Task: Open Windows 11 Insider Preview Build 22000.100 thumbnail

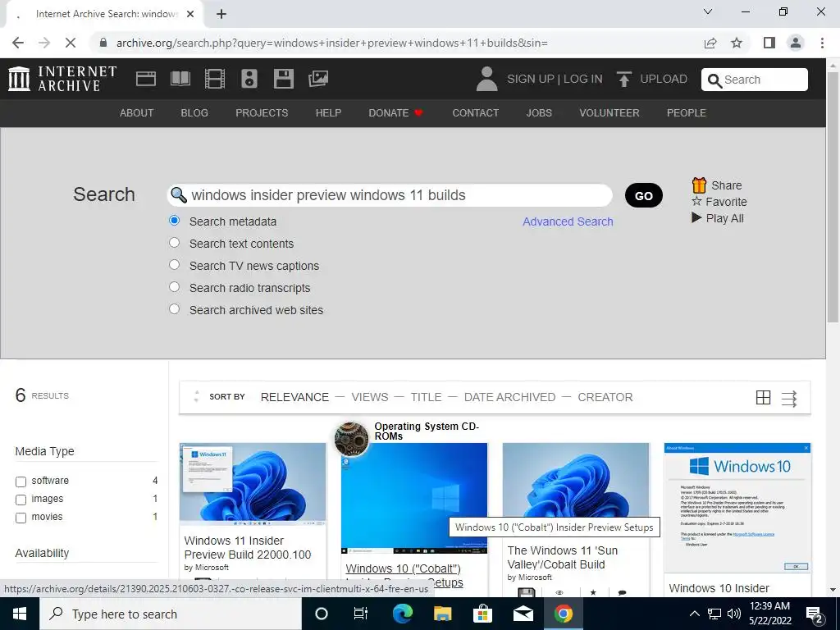Action: pyautogui.click(x=253, y=484)
